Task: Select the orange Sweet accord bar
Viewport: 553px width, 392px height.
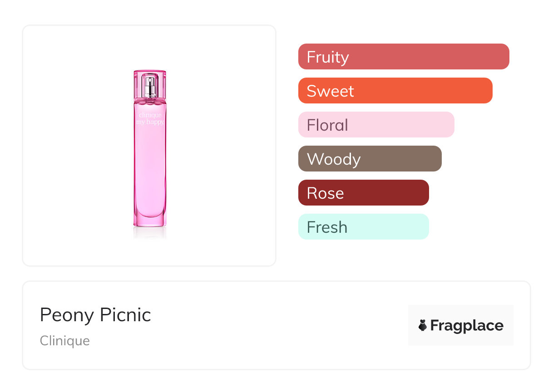Action: pyautogui.click(x=395, y=91)
